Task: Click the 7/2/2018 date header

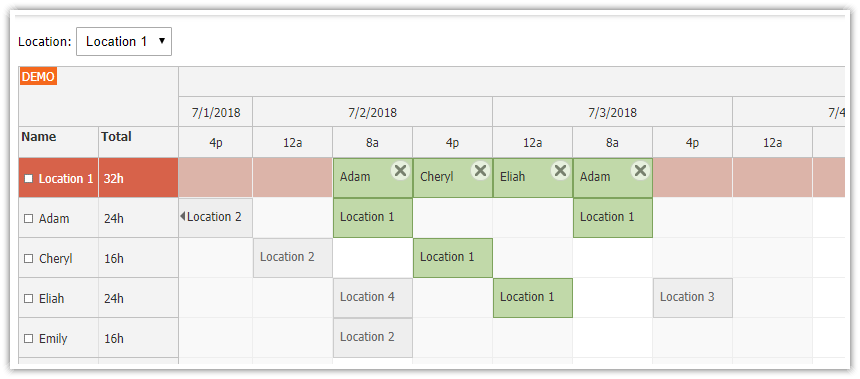Action: pyautogui.click(x=372, y=112)
